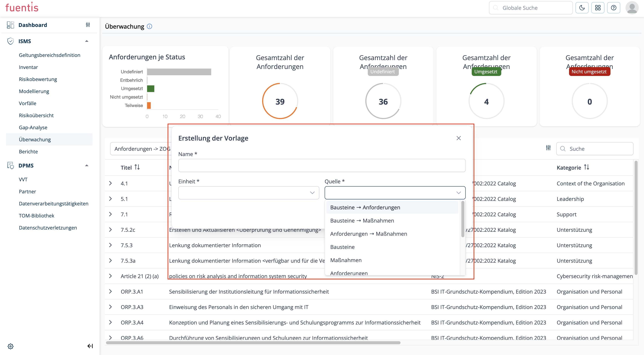Open Gap-Analyse in sidebar
The width and height of the screenshot is (644, 355).
click(x=33, y=127)
